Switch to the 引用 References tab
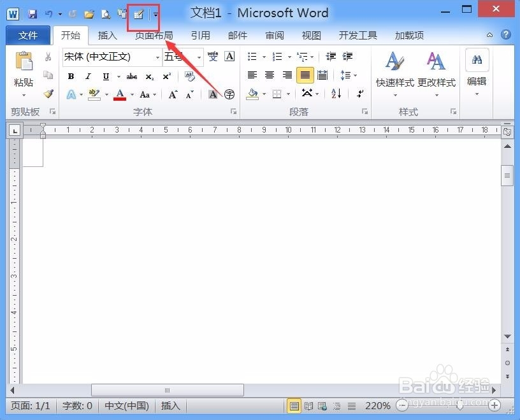520x420 pixels. (x=200, y=35)
